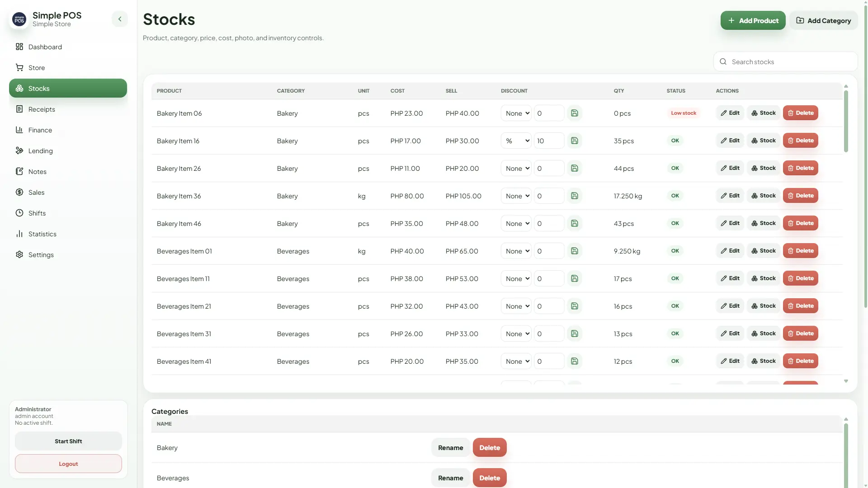
Task: Click the Settings gear icon in the sidebar
Action: [19, 254]
